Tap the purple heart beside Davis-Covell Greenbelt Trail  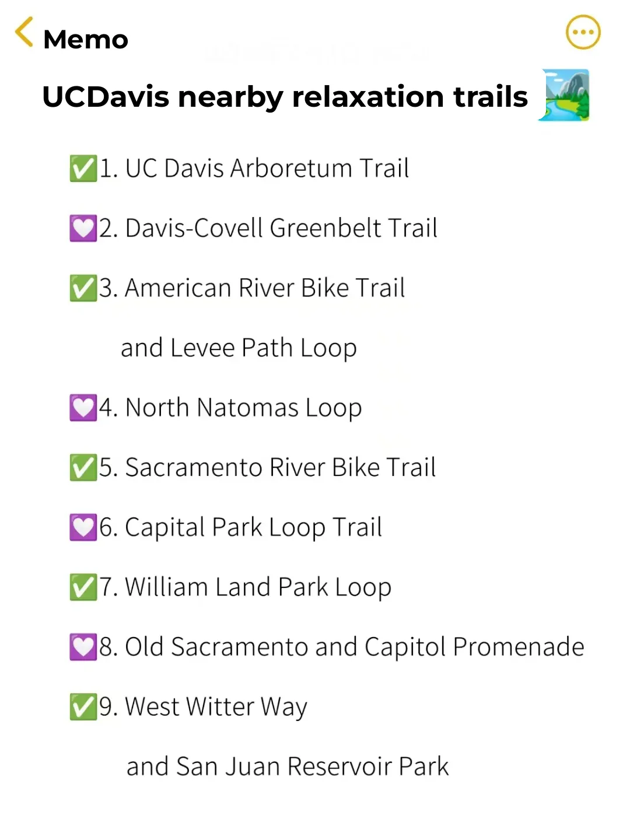83,228
